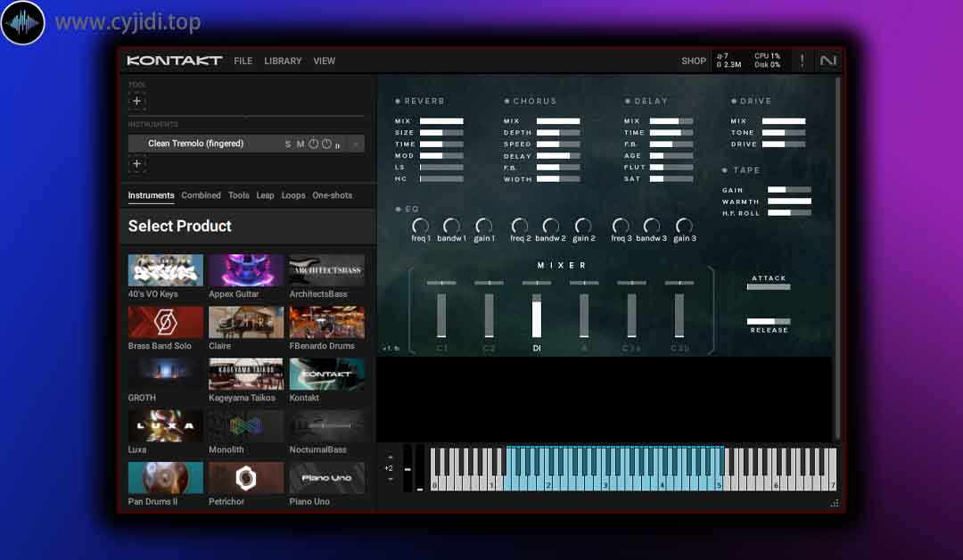Image resolution: width=963 pixels, height=560 pixels.
Task: Select the Pan Drums II product thumbnail
Action: (166, 478)
